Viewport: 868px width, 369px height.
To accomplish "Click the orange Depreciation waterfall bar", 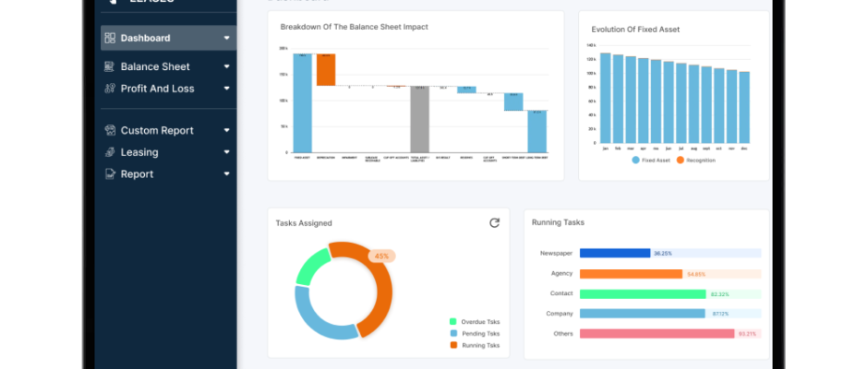I will pyautogui.click(x=326, y=70).
